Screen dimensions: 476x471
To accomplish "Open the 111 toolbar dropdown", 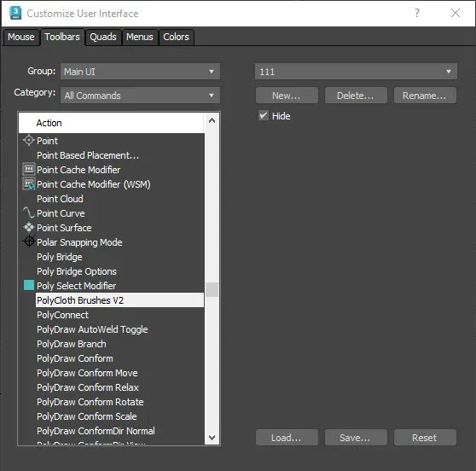I will tap(356, 72).
